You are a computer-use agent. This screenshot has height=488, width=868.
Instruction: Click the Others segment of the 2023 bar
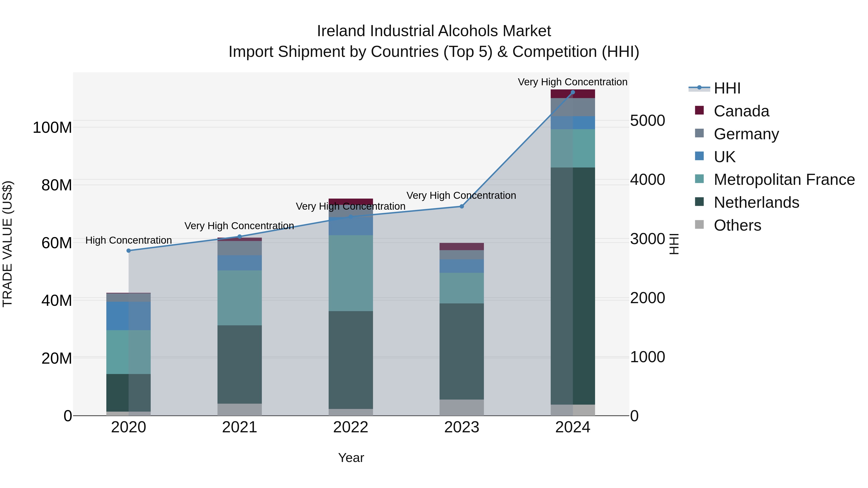(462, 408)
